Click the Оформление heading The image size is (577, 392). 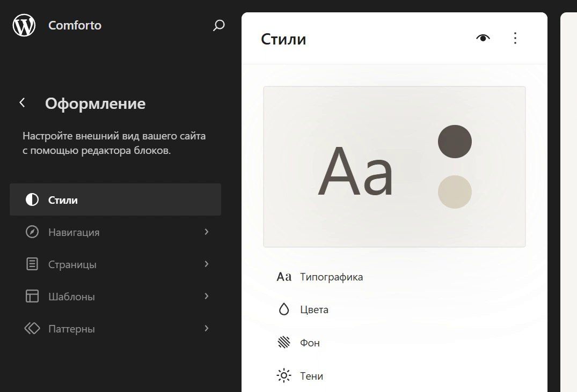[96, 103]
